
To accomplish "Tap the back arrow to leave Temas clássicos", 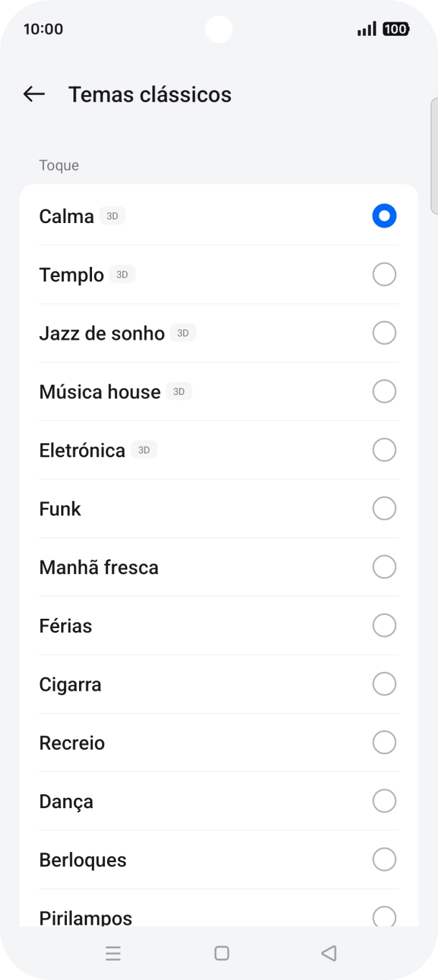I will 34,94.
